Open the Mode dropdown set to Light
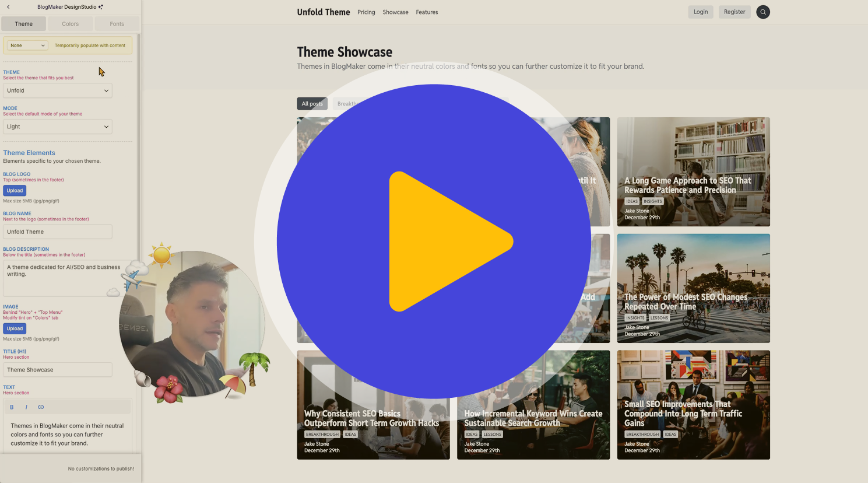868x483 pixels. 57,126
